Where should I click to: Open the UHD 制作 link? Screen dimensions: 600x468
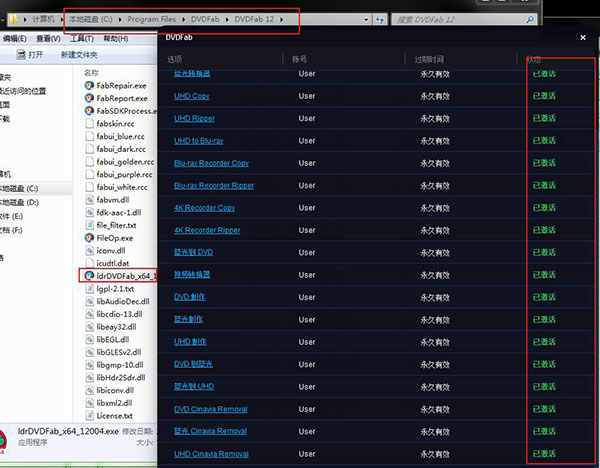(x=190, y=342)
